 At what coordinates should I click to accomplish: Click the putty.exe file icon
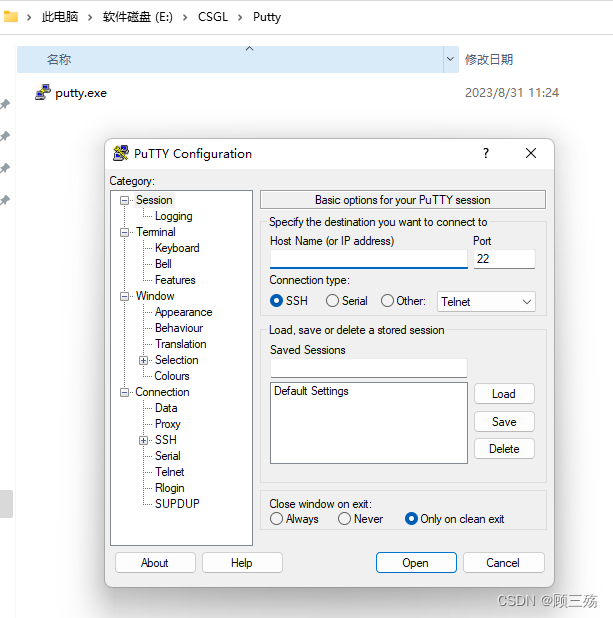coord(43,92)
